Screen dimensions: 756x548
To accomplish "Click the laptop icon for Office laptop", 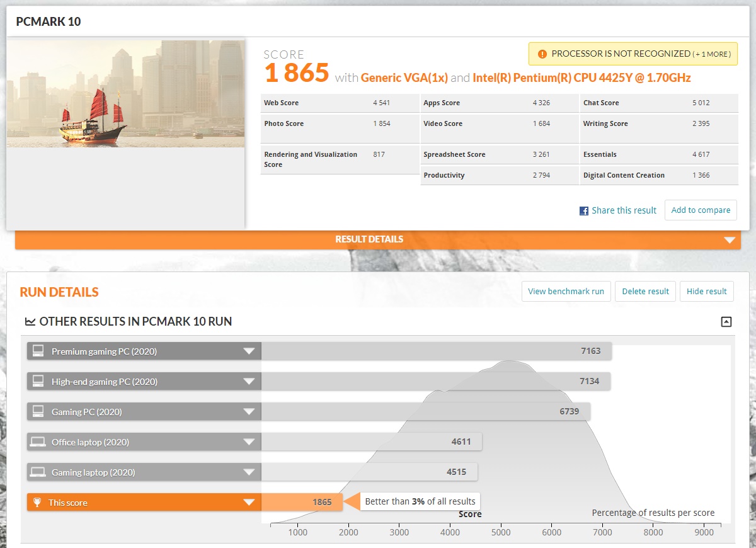I will pyautogui.click(x=38, y=442).
